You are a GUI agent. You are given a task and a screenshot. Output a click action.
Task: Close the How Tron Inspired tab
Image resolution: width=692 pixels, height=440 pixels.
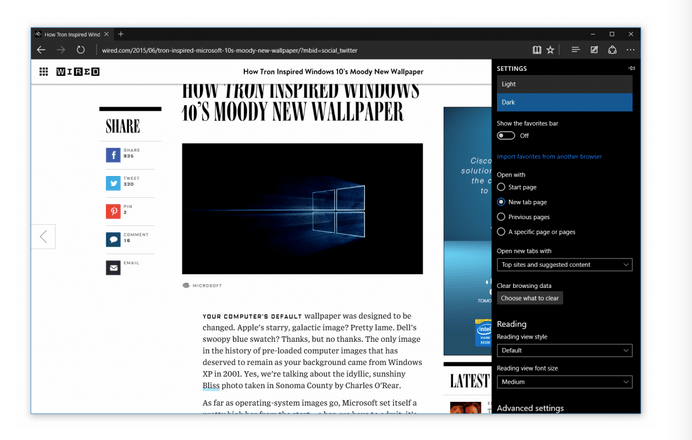[106, 34]
